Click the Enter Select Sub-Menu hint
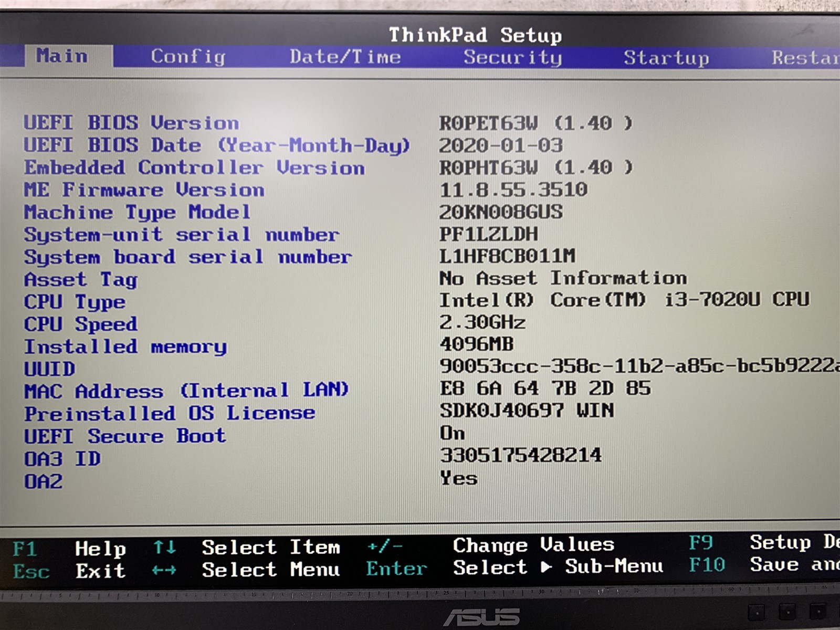 click(x=514, y=568)
